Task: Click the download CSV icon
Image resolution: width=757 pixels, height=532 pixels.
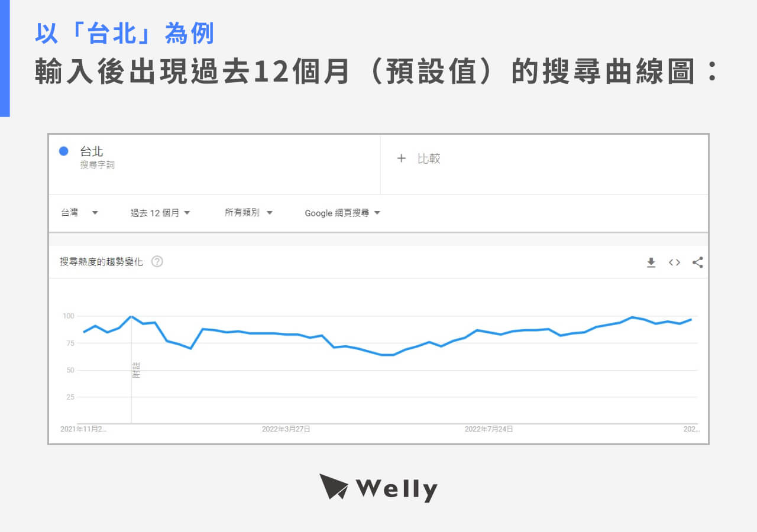Action: tap(651, 262)
